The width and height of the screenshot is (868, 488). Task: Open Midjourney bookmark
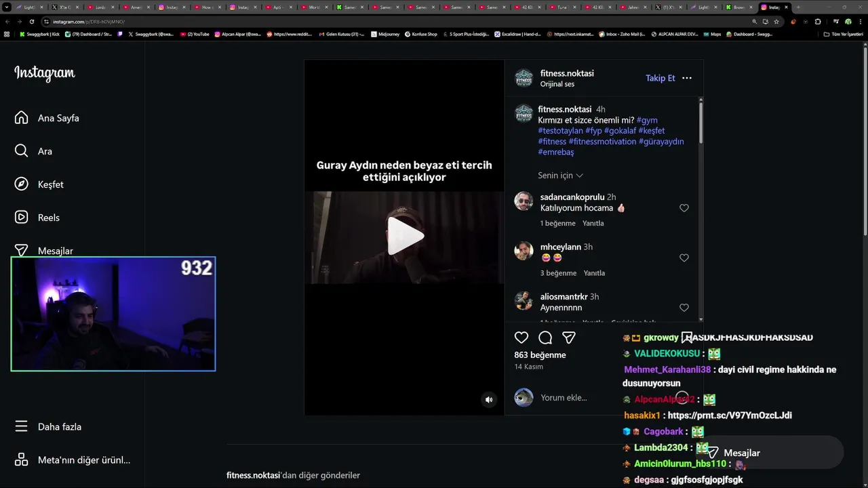tap(384, 34)
